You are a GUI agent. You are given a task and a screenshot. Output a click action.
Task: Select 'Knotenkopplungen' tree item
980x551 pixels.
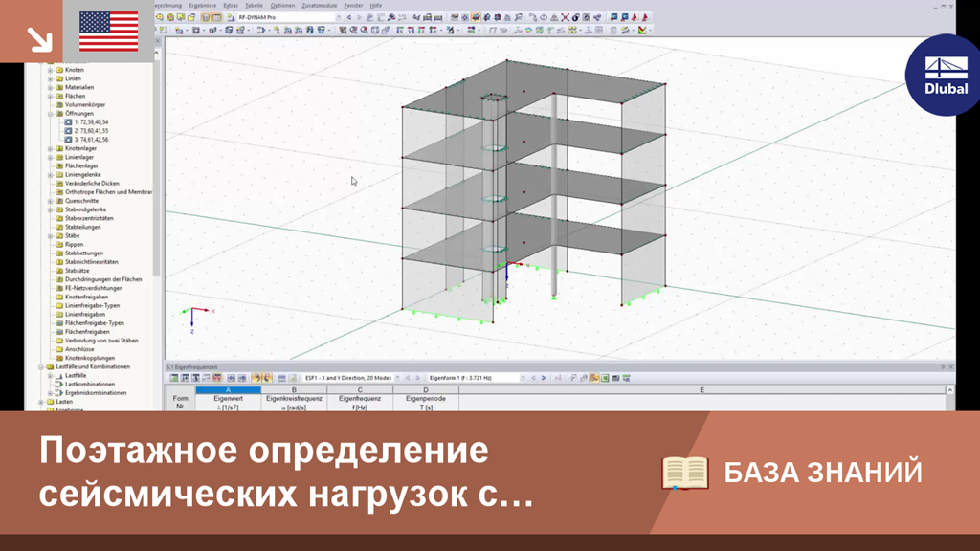pyautogui.click(x=90, y=358)
